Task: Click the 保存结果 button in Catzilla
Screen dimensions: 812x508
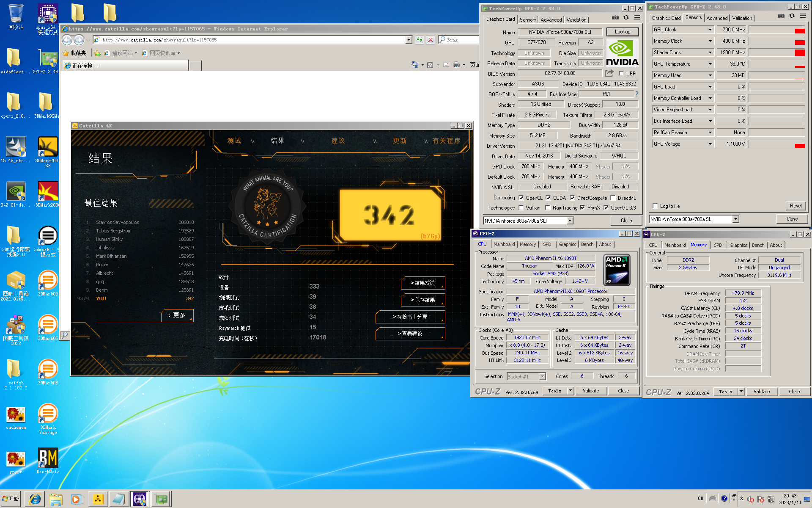Action: (x=423, y=300)
